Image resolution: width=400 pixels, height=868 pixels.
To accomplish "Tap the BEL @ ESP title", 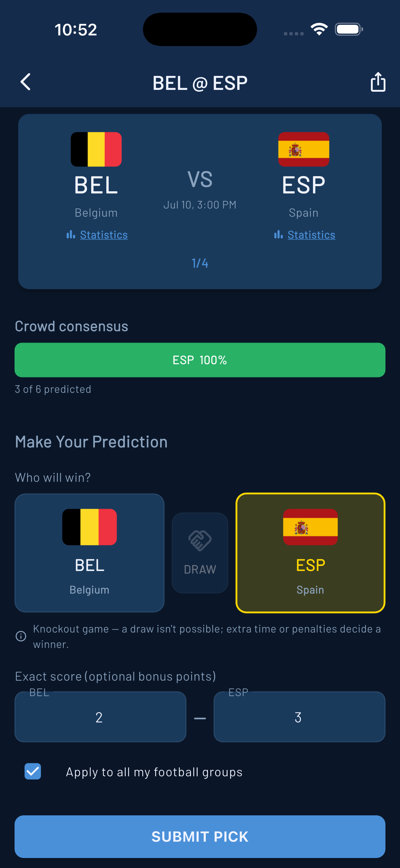I will (x=200, y=83).
